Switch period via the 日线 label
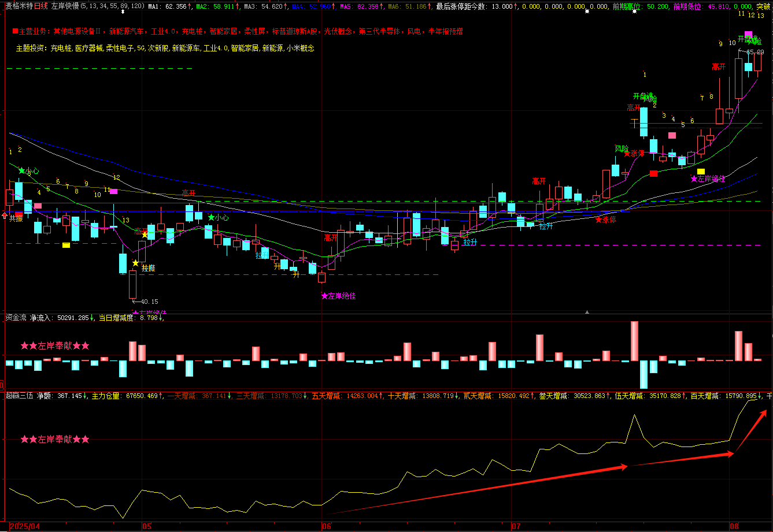Viewport: 773px width, 532px height. point(41,6)
